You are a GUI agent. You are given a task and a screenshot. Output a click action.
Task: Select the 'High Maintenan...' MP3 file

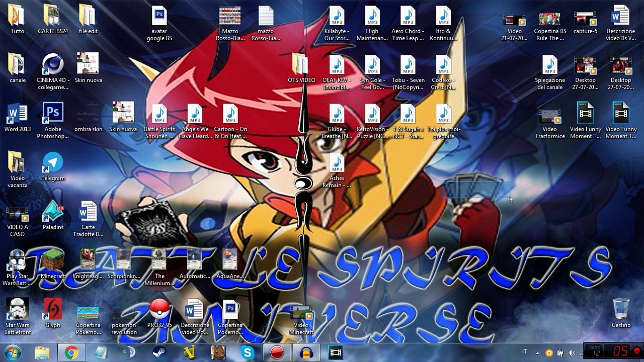372,16
